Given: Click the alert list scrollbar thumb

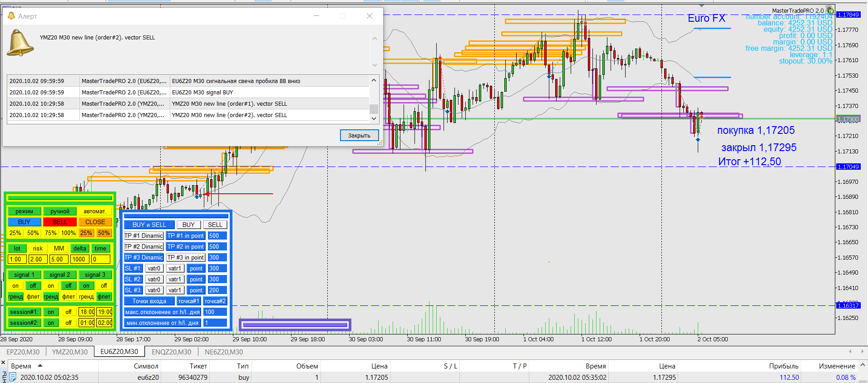Looking at the screenshot, I should pos(374,109).
